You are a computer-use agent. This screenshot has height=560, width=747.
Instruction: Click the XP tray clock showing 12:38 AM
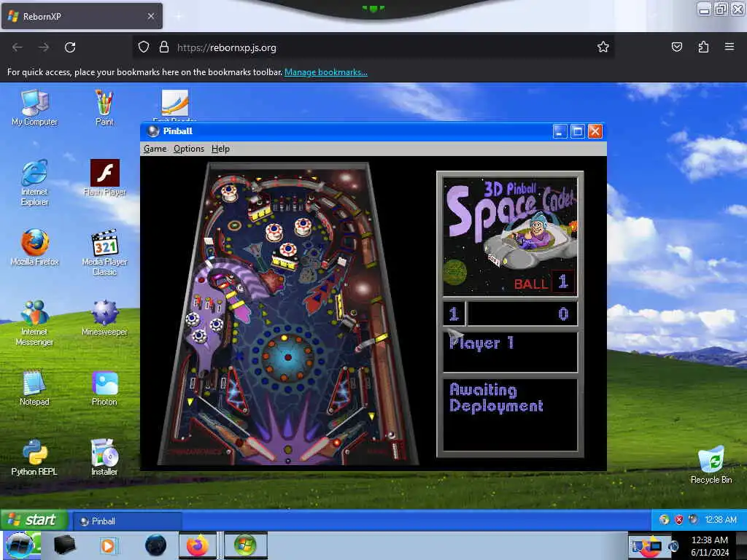pyautogui.click(x=720, y=519)
